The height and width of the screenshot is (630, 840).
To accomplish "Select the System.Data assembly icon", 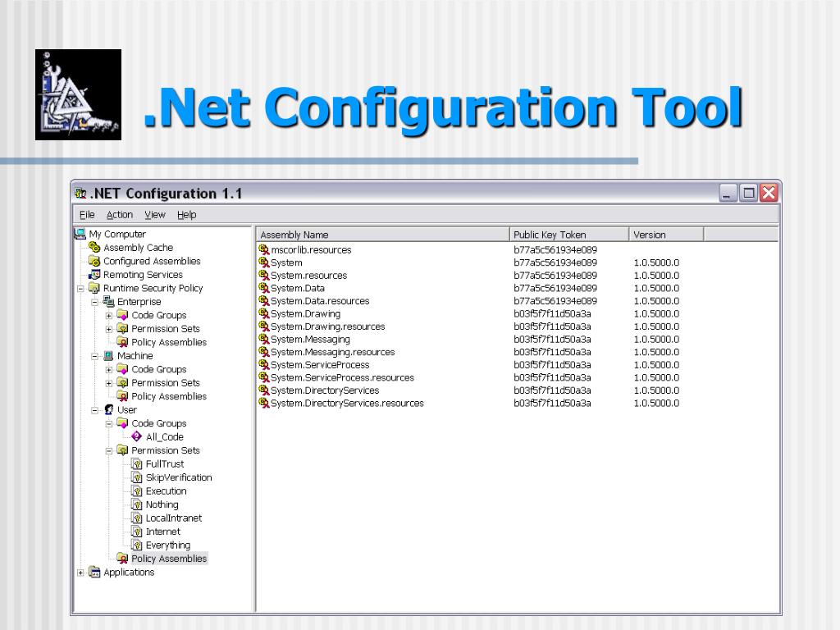I will (263, 288).
